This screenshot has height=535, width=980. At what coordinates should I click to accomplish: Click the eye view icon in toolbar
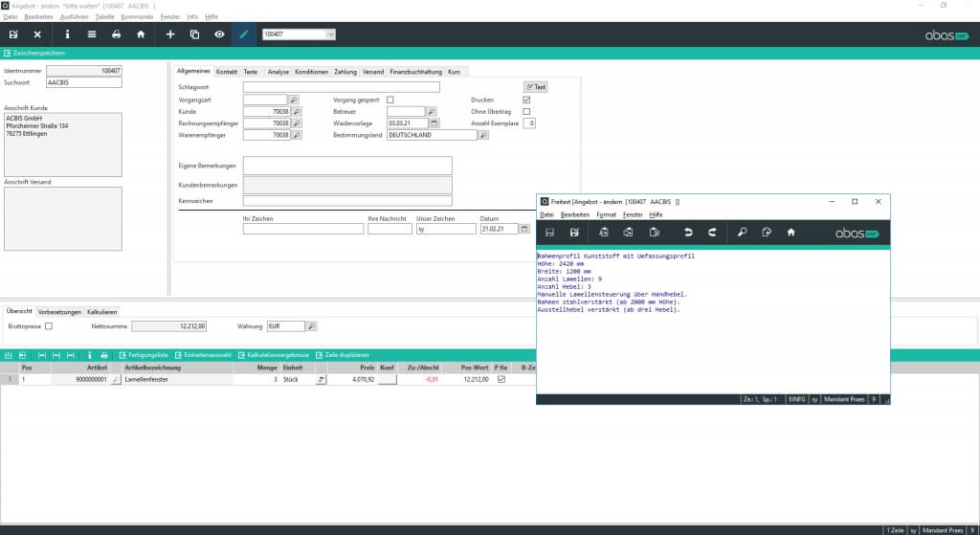(219, 34)
